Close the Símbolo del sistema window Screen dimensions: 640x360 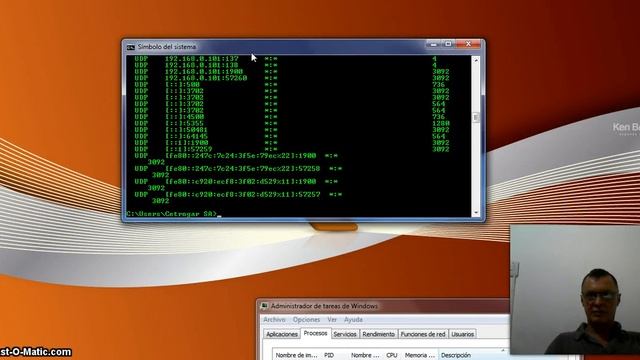click(x=469, y=44)
